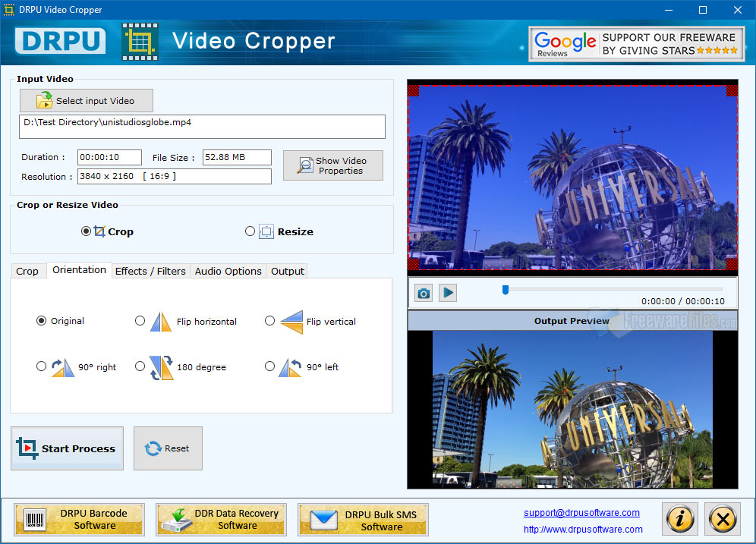Click the Start Process button

67,448
